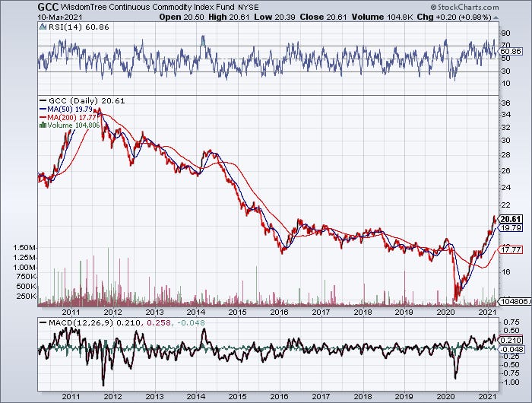Click the 28 level on the price axis
532x403 pixels.
[x=505, y=155]
